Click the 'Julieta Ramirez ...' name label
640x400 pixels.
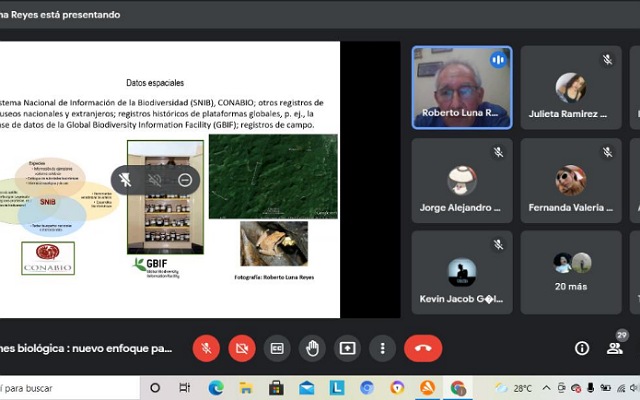pyautogui.click(x=568, y=114)
